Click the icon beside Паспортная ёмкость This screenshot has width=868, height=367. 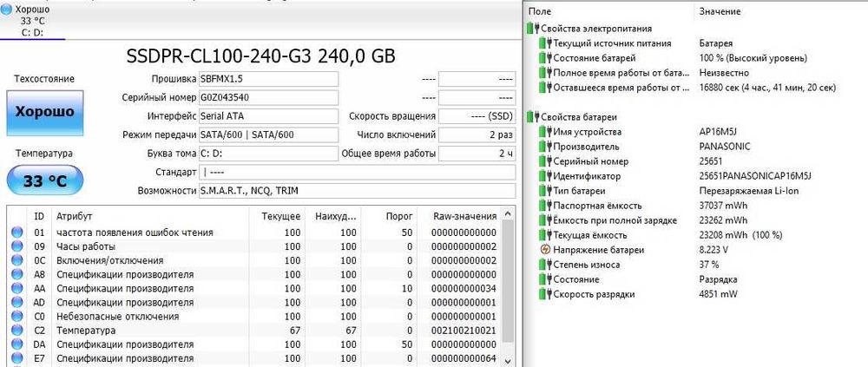click(x=546, y=206)
